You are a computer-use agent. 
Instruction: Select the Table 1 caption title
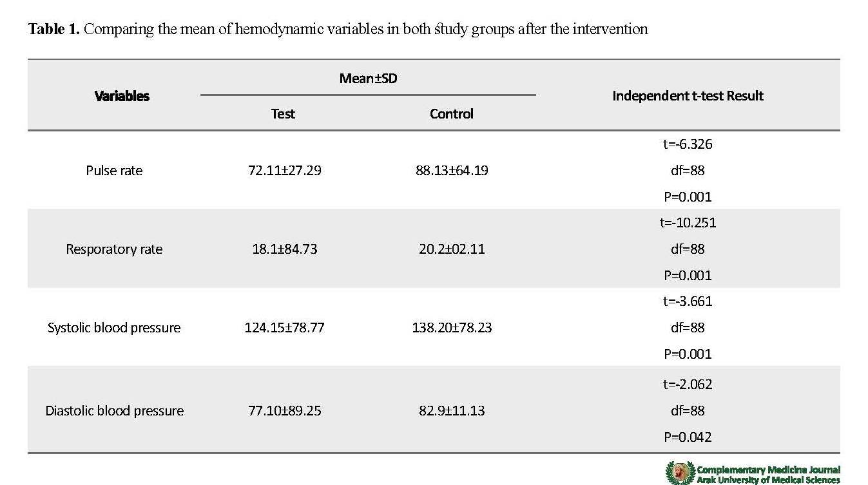pos(338,29)
